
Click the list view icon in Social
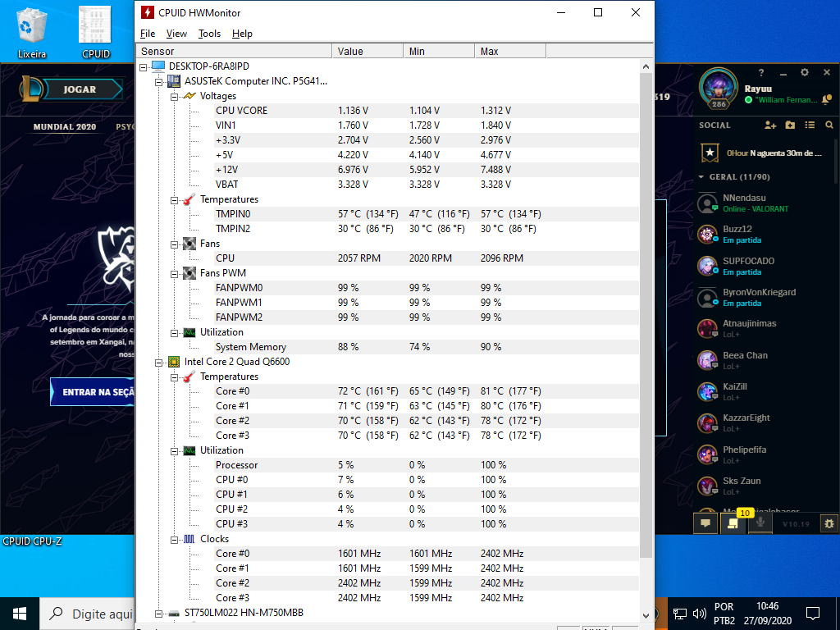click(x=810, y=125)
